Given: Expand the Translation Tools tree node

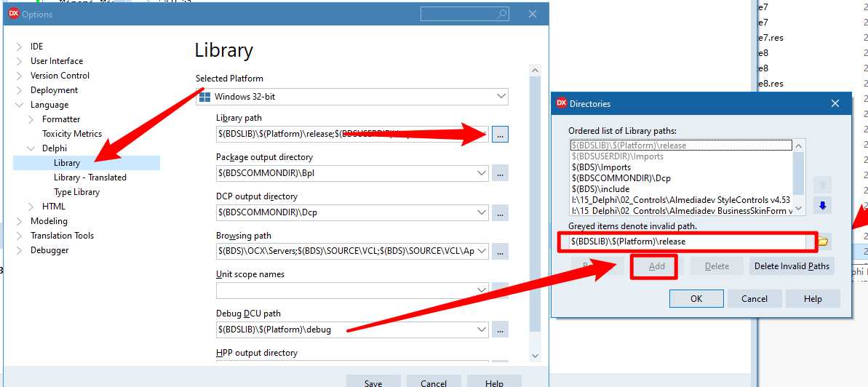Looking at the screenshot, I should pyautogui.click(x=20, y=235).
